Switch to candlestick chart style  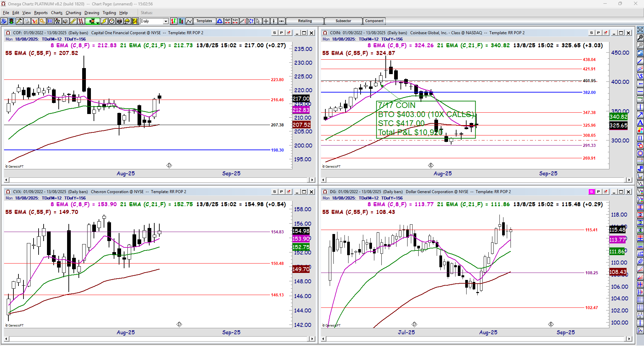[x=181, y=21]
